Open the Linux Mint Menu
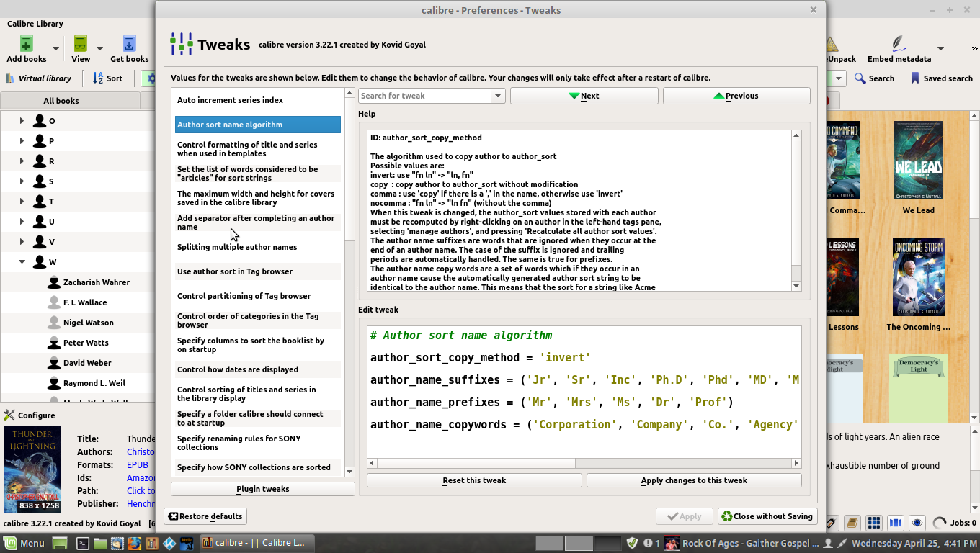The width and height of the screenshot is (980, 553). tap(24, 543)
